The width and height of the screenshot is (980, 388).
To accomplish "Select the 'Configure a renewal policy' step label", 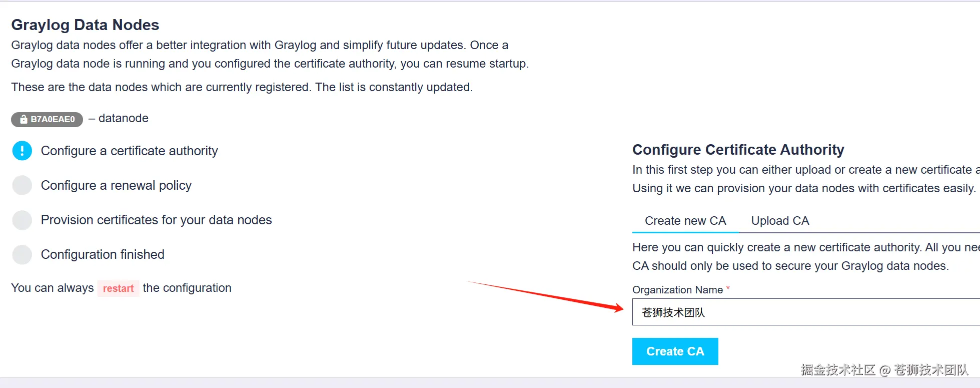I will pyautogui.click(x=116, y=185).
